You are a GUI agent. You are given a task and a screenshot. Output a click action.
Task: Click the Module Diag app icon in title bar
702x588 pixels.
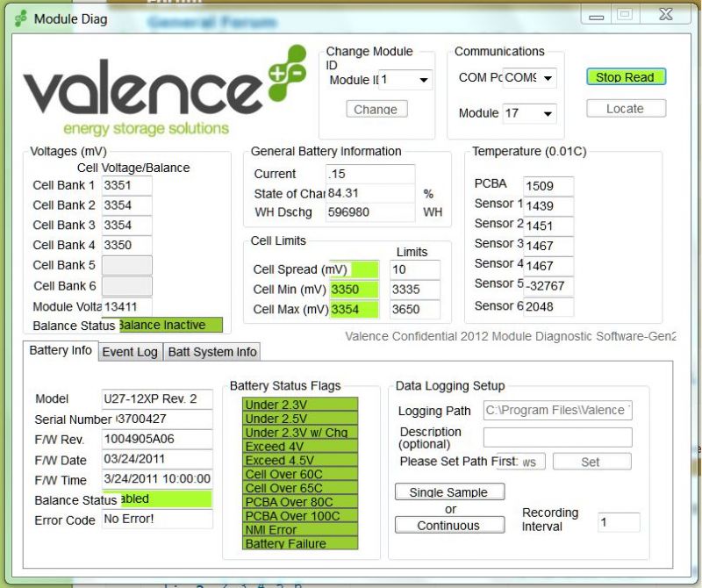21,19
